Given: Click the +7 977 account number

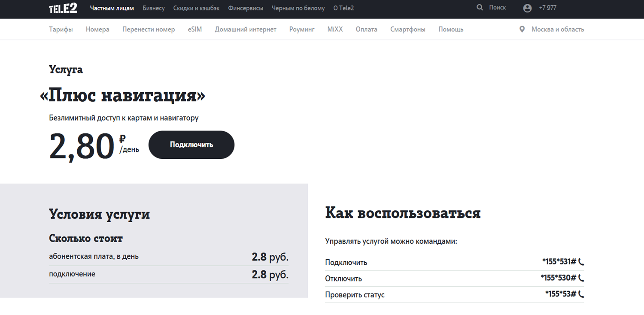Looking at the screenshot, I should pos(548,8).
